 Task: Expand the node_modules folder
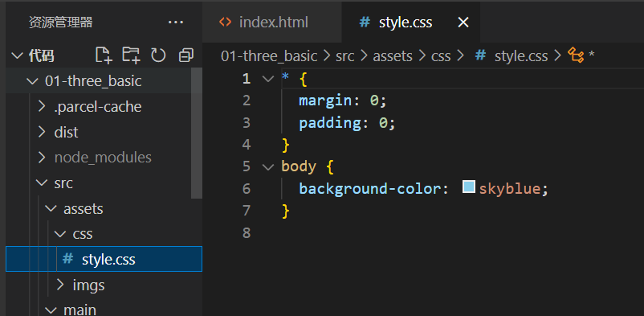(x=42, y=157)
